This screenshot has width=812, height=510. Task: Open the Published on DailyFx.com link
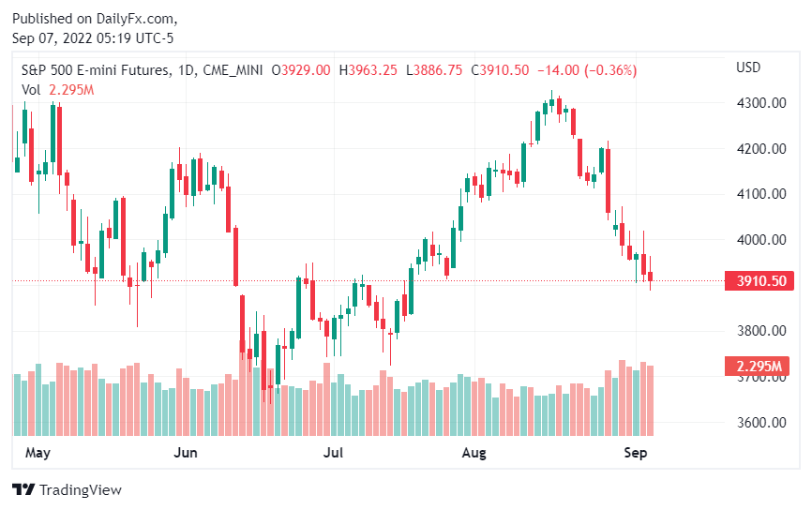pyautogui.click(x=94, y=19)
